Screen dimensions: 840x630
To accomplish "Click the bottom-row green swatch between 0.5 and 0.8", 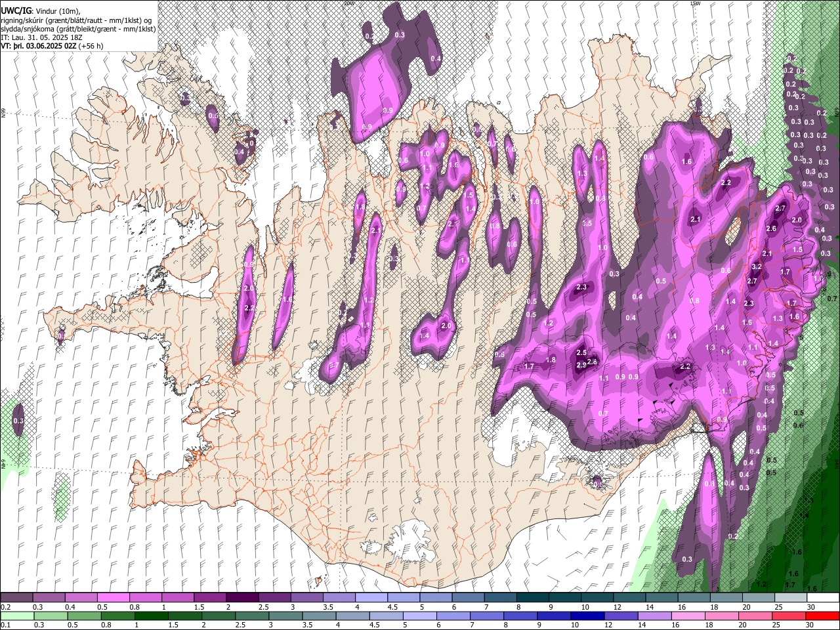I will 84,616.
